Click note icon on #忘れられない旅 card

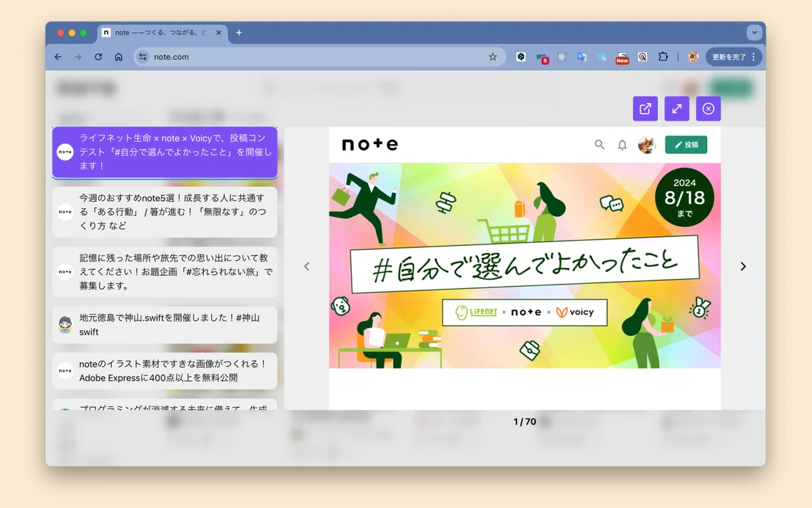tap(65, 272)
